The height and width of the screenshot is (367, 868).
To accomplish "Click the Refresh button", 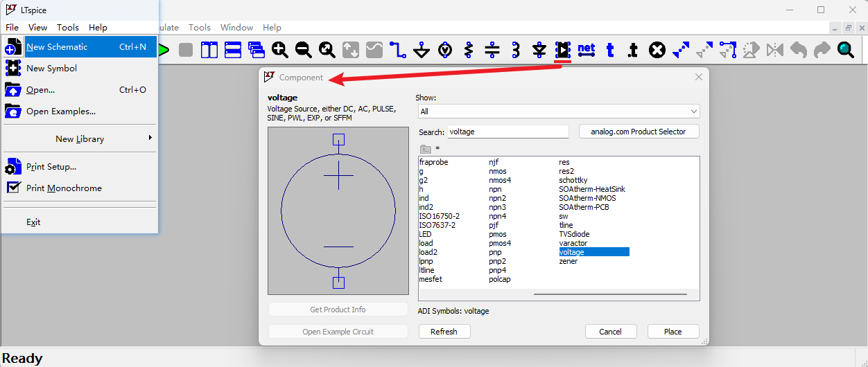I will [x=444, y=332].
